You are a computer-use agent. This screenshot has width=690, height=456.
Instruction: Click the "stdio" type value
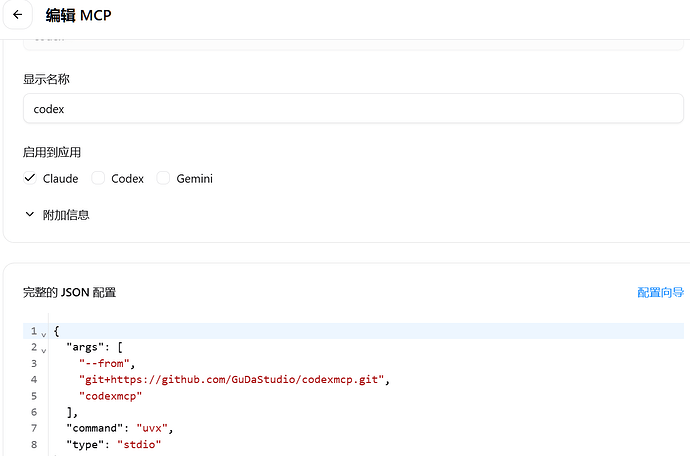tap(139, 444)
